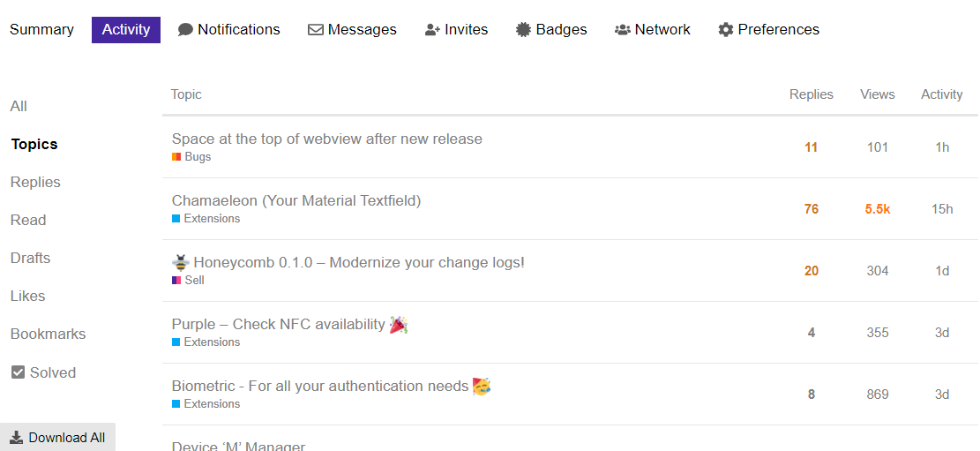Sort topics by Replies column header
Screen dimensions: 980x451
click(x=811, y=94)
